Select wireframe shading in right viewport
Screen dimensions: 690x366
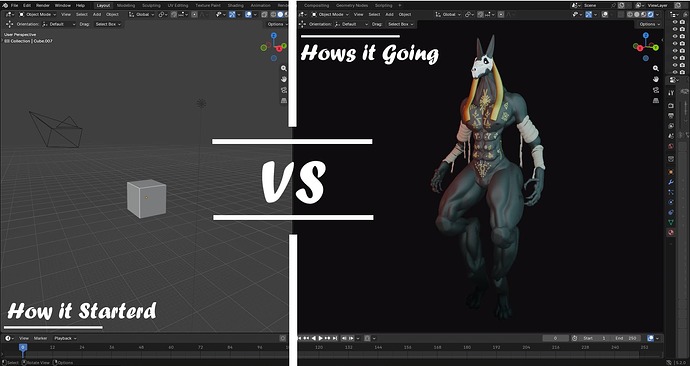(x=630, y=15)
